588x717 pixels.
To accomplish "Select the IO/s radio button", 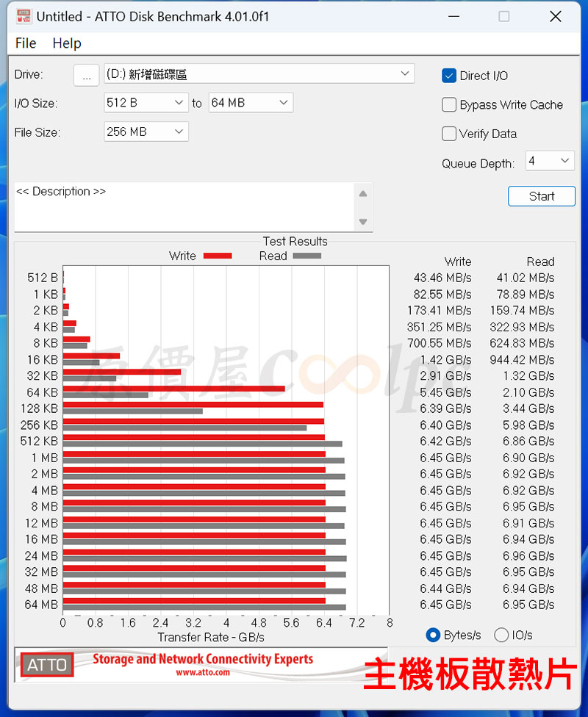I will pos(501,635).
